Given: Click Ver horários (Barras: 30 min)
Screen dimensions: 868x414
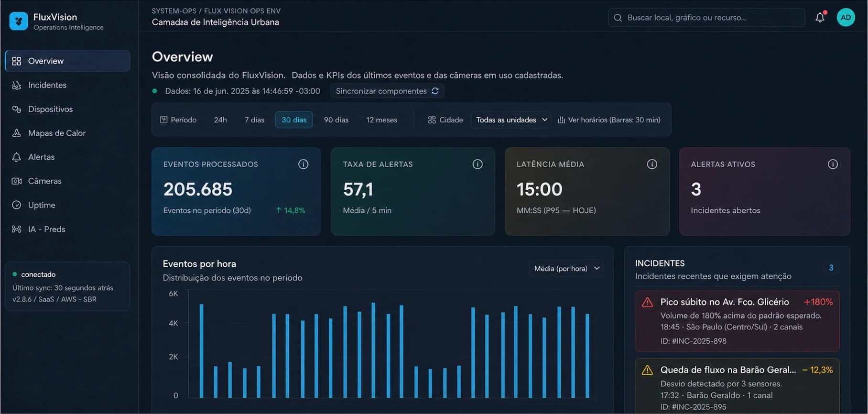Looking at the screenshot, I should pos(609,120).
